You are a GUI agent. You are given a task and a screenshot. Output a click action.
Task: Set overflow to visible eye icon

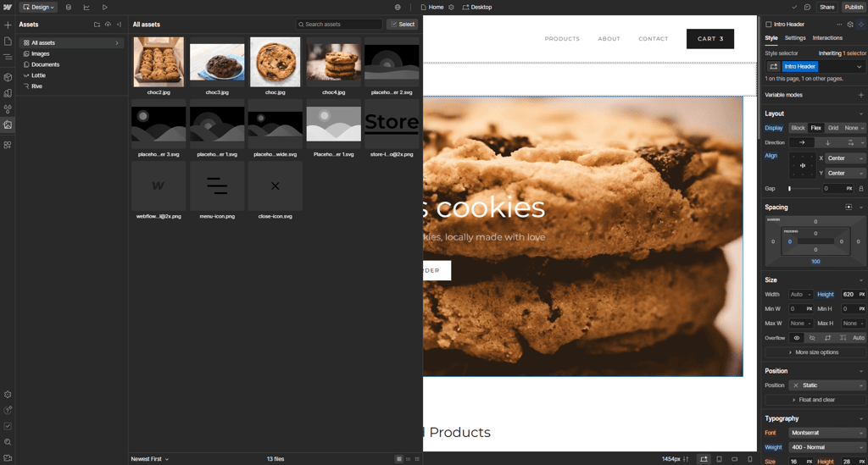pos(797,338)
